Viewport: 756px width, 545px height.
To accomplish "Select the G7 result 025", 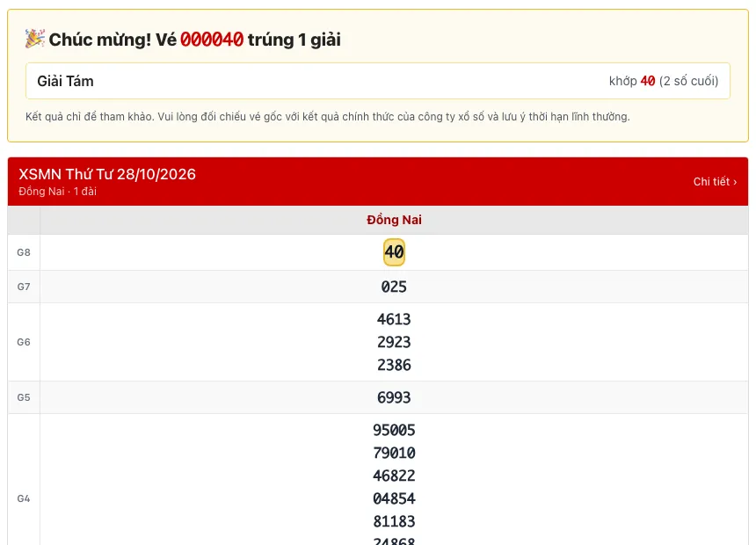I will click(x=394, y=287).
